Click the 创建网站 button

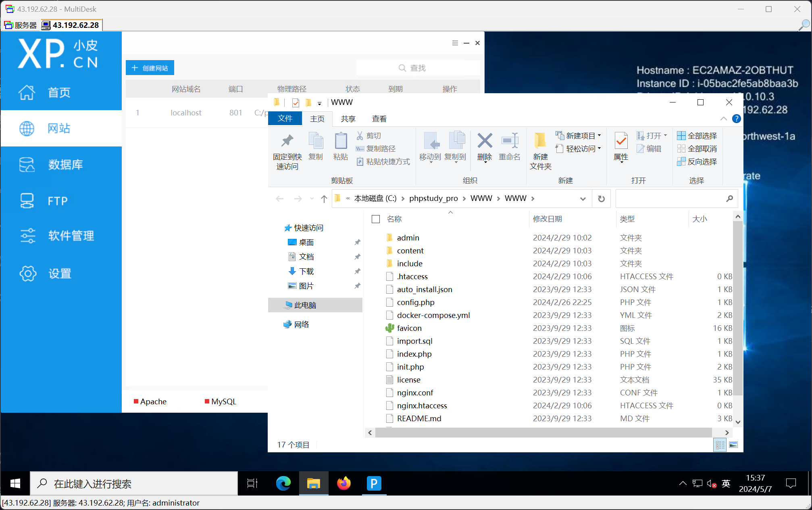[150, 68]
